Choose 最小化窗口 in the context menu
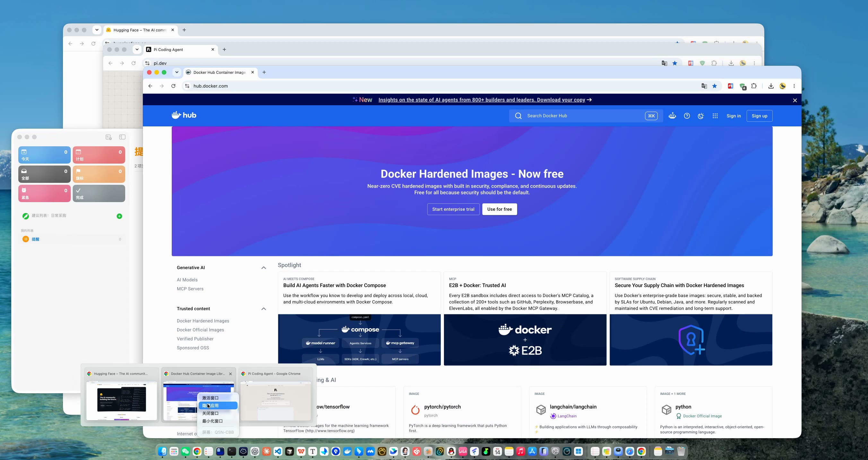Image resolution: width=868 pixels, height=460 pixels. [218, 421]
